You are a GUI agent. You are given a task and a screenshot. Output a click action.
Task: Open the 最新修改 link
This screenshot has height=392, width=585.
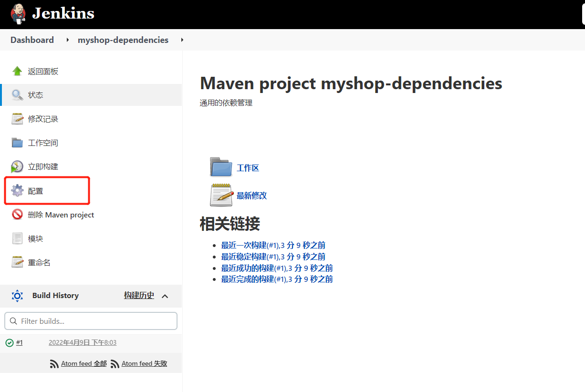point(251,196)
